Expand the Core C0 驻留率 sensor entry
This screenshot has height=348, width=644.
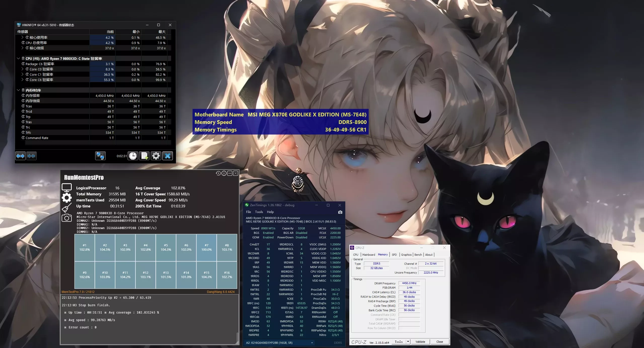pyautogui.click(x=22, y=69)
